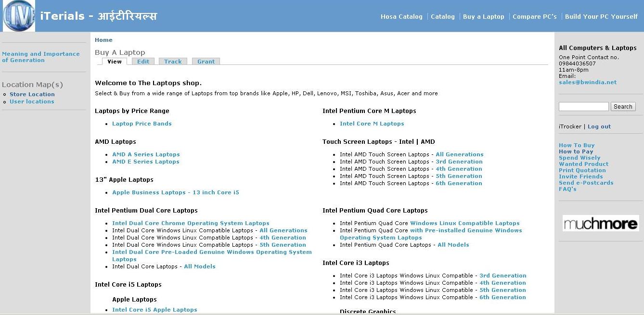This screenshot has height=315, width=644.
Task: Choose Build Your PC Yourself in the header
Action: coord(602,16)
